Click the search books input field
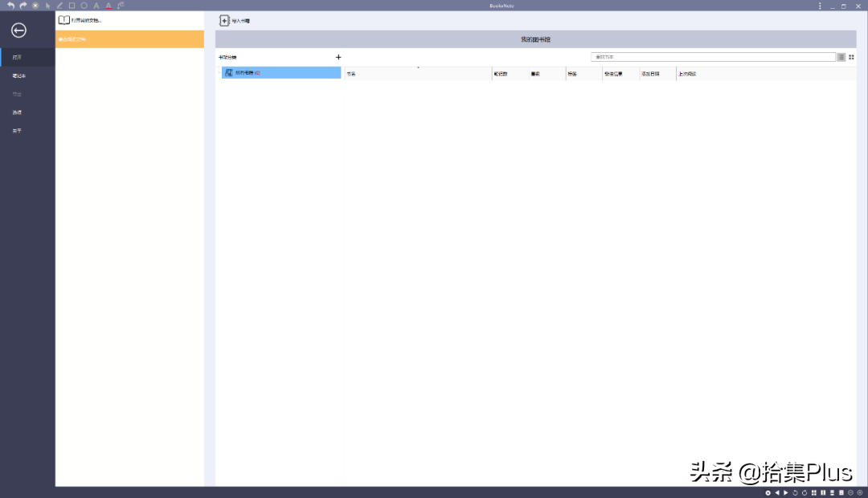 click(713, 57)
